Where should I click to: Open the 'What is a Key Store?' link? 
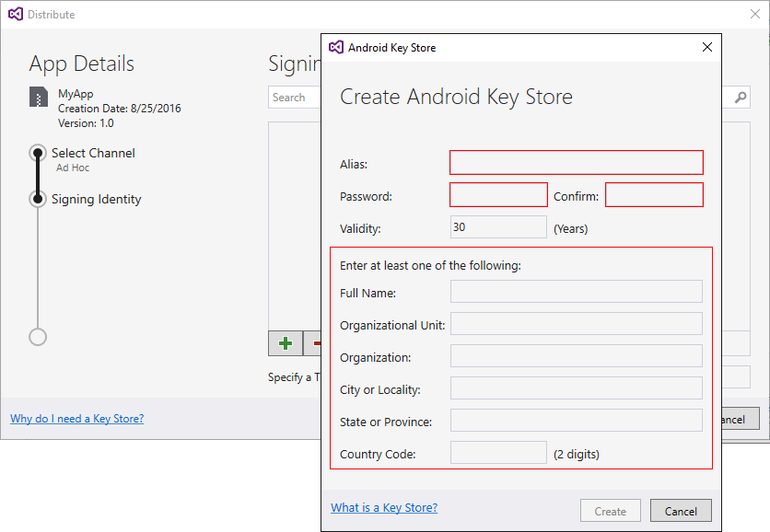click(x=383, y=506)
